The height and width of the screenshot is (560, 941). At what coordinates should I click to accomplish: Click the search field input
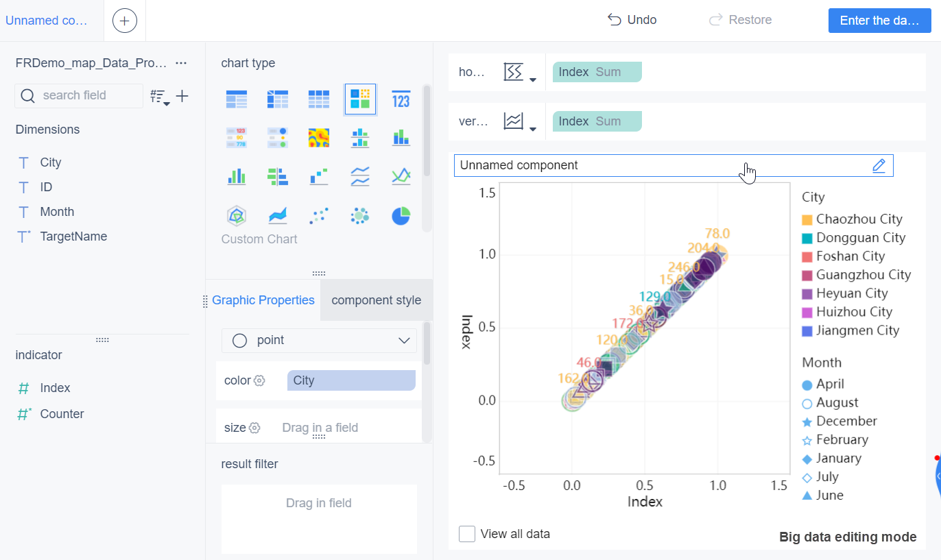click(79, 96)
